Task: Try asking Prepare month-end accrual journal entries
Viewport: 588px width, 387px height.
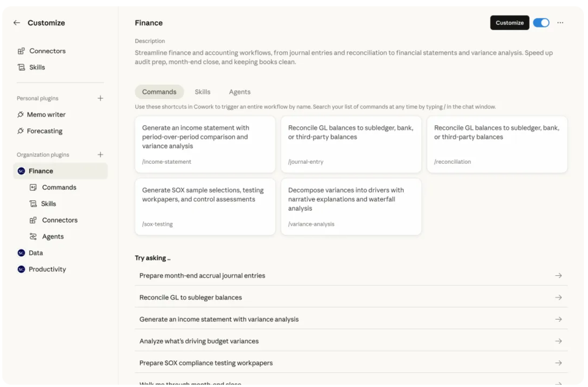Action: point(351,276)
